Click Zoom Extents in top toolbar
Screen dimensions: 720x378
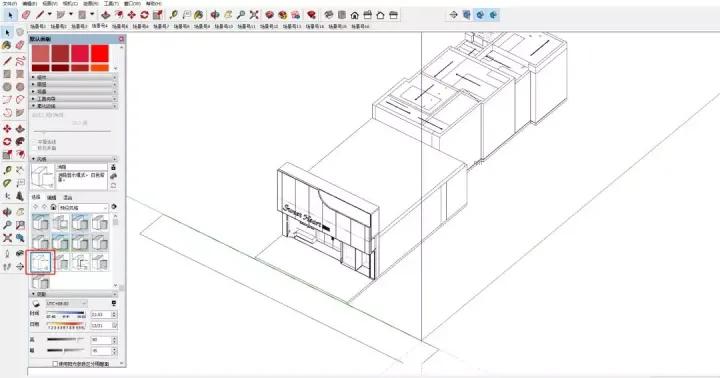tap(254, 15)
